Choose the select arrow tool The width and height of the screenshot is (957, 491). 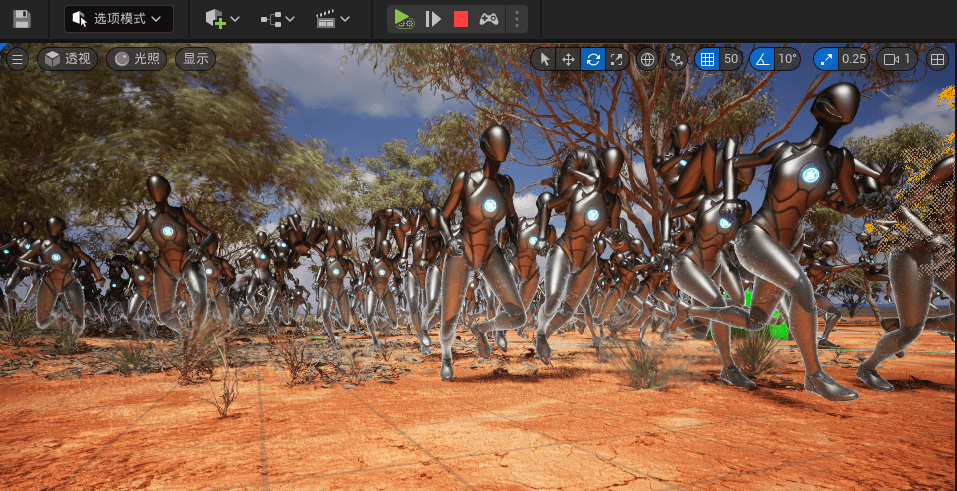[x=544, y=59]
